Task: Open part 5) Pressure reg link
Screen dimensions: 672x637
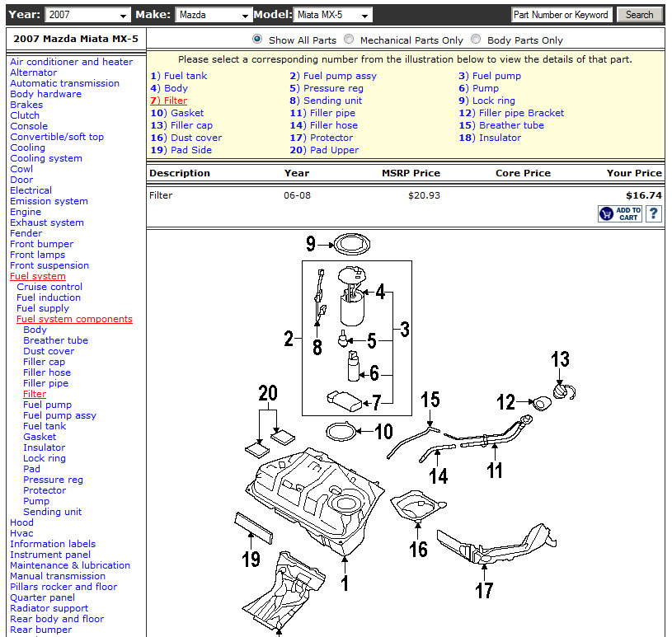Action: point(327,88)
